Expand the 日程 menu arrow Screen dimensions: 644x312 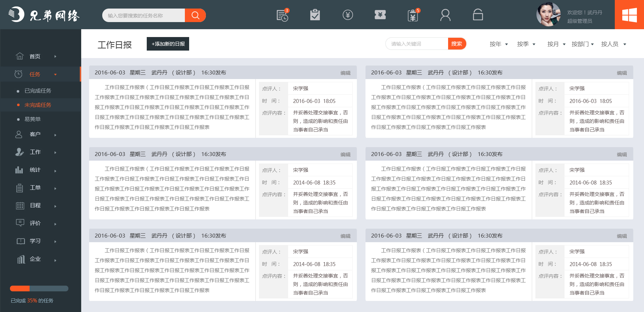(55, 206)
